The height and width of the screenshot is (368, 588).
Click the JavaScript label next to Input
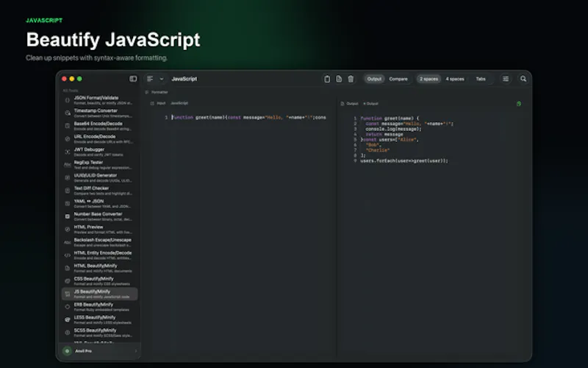click(179, 103)
